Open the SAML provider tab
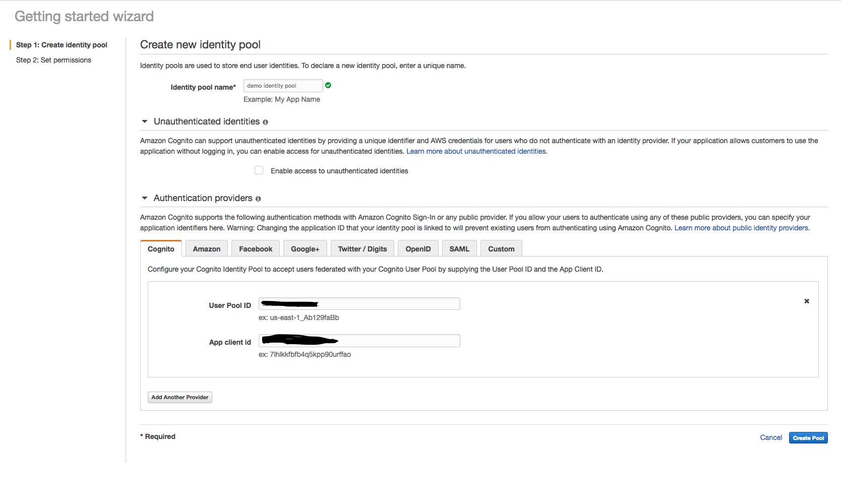The height and width of the screenshot is (504, 841). 459,248
